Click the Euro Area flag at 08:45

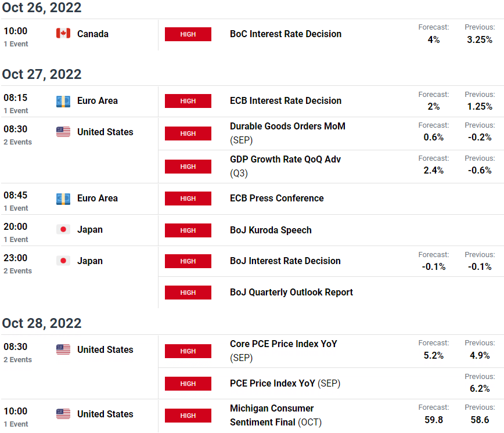point(63,199)
